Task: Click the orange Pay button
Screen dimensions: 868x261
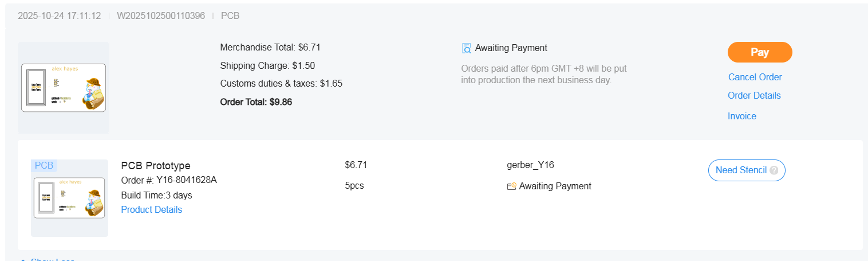Action: 759,52
